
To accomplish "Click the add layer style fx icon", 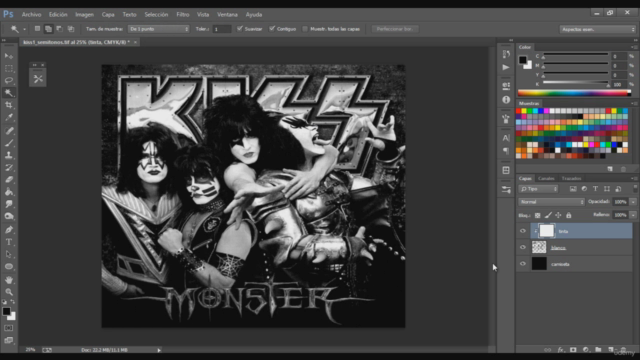I will (x=560, y=350).
